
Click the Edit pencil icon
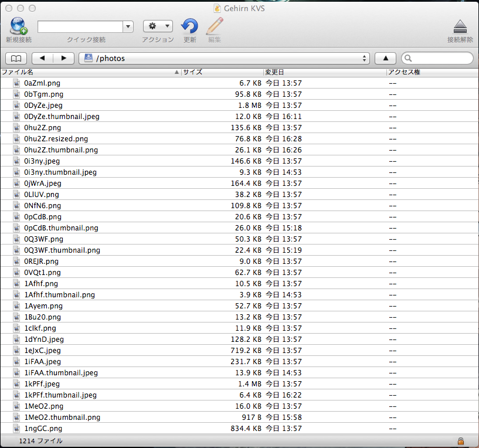coord(215,26)
